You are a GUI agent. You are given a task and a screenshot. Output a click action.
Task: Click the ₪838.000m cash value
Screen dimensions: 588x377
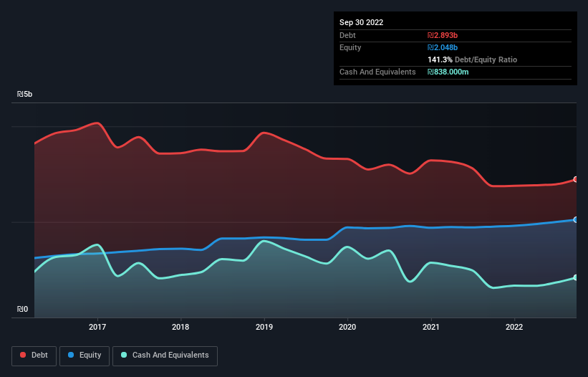[448, 72]
